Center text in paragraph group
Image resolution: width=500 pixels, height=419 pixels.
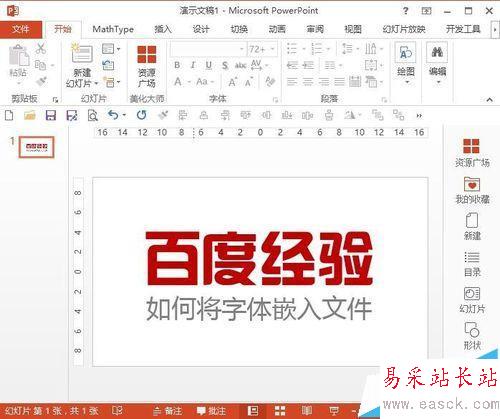point(308,81)
